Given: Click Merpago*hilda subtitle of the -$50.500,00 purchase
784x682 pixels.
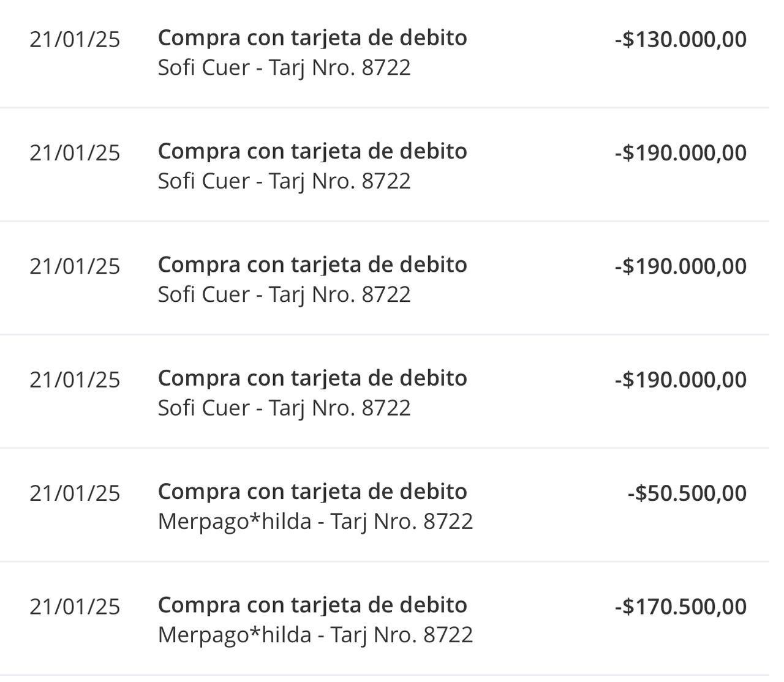Looking at the screenshot, I should tap(315, 522).
